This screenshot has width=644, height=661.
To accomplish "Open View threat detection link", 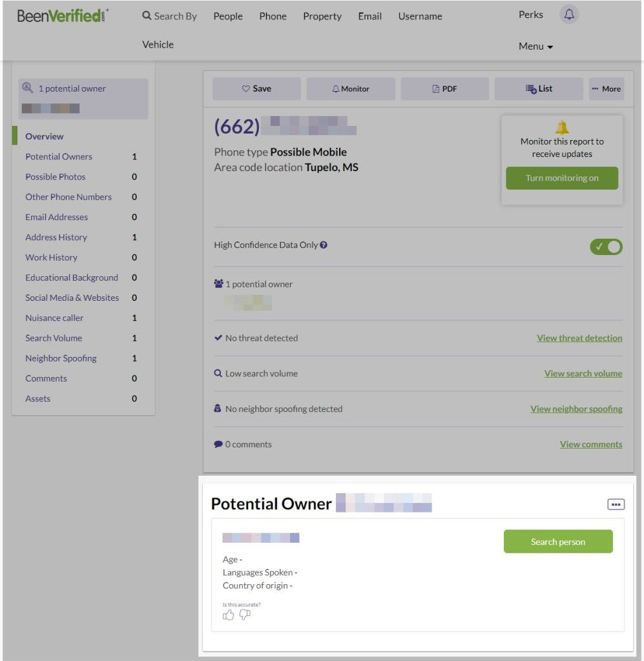I will click(579, 338).
